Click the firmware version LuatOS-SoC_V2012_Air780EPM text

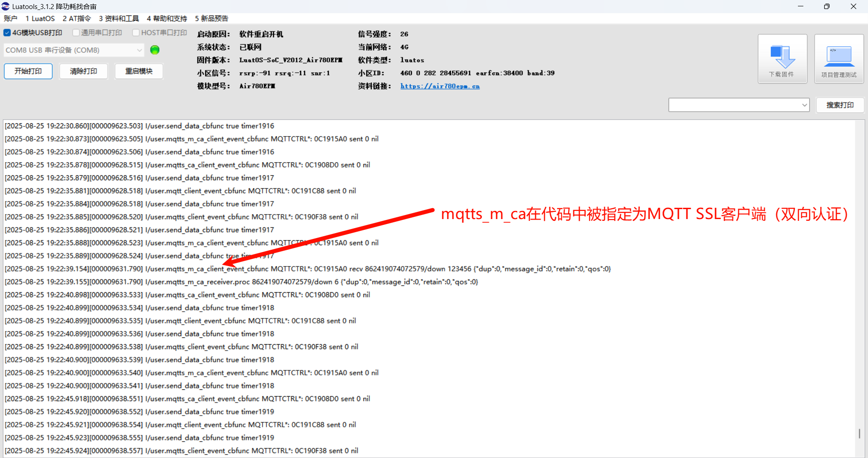291,60
